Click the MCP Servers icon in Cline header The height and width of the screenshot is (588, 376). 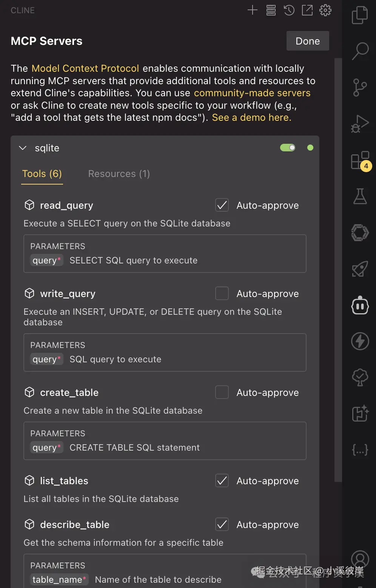(x=271, y=10)
